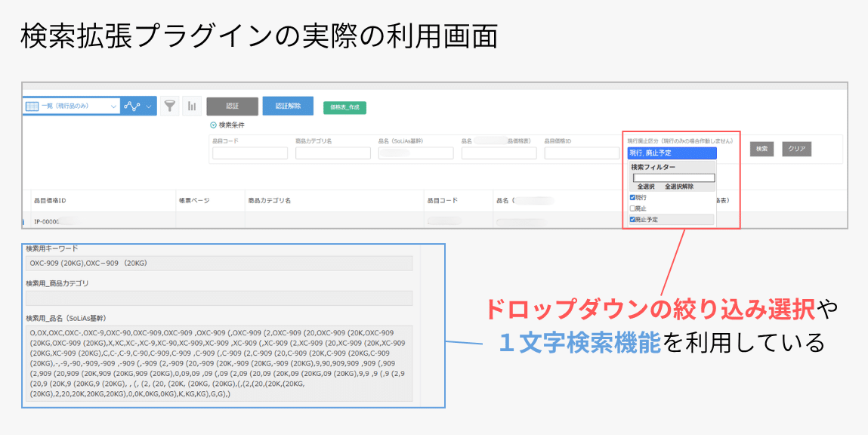Click the graph line view icon
Viewport: 868px width, 435px height.
click(x=132, y=106)
